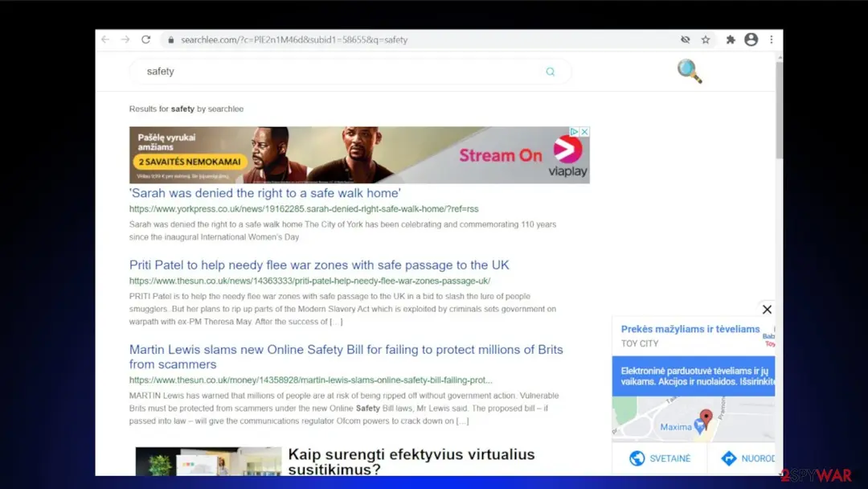Click the blue Elektroninė parduotuvė description box
This screenshot has height=489, width=868.
pos(693,376)
